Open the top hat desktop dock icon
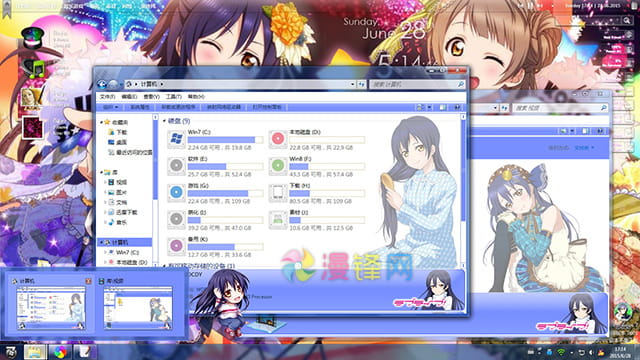This screenshot has height=360, width=640. click(32, 37)
